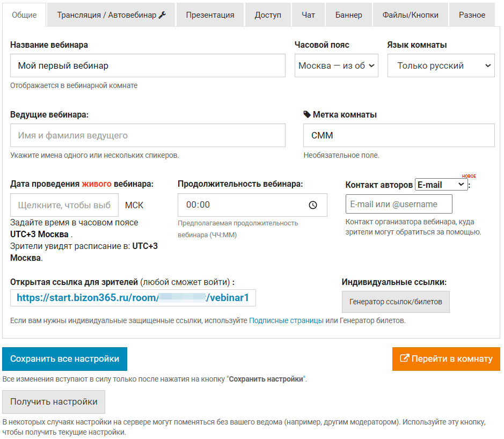Open Генератор ссылок/билетов

[x=396, y=302]
